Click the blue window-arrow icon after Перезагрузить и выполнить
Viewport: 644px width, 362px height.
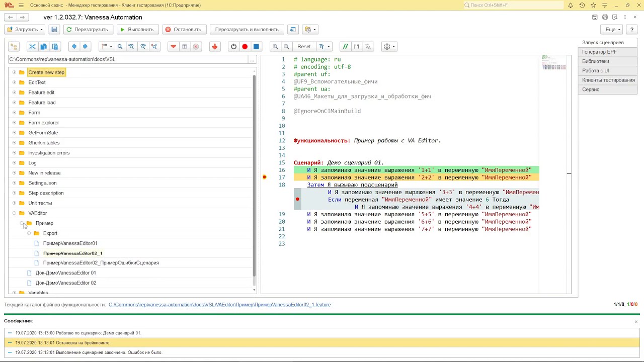point(293,30)
